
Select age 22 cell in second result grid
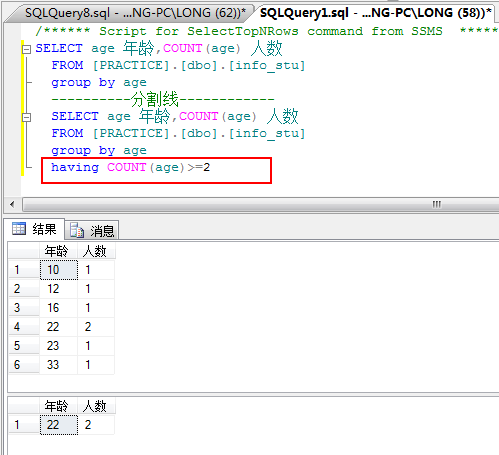pyautogui.click(x=59, y=425)
